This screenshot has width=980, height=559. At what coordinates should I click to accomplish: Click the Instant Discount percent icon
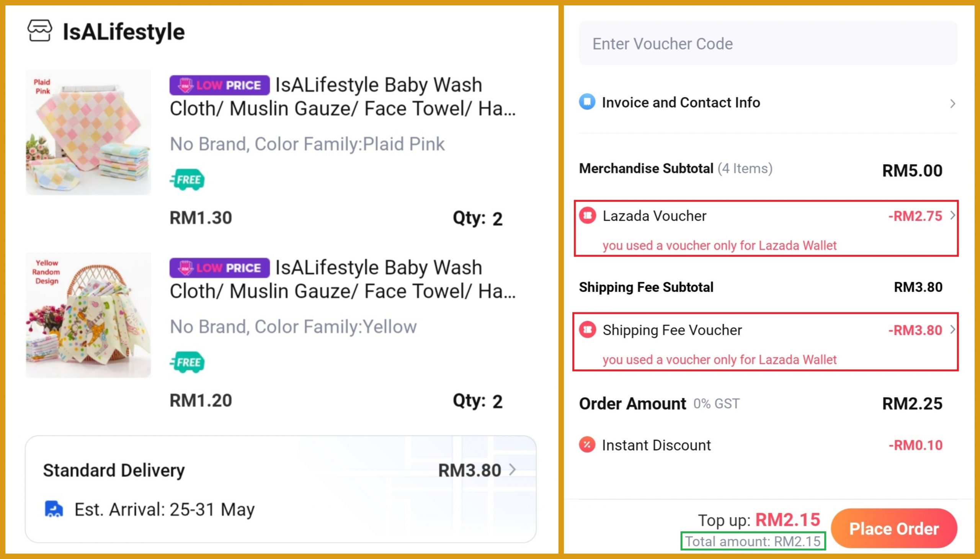click(587, 445)
